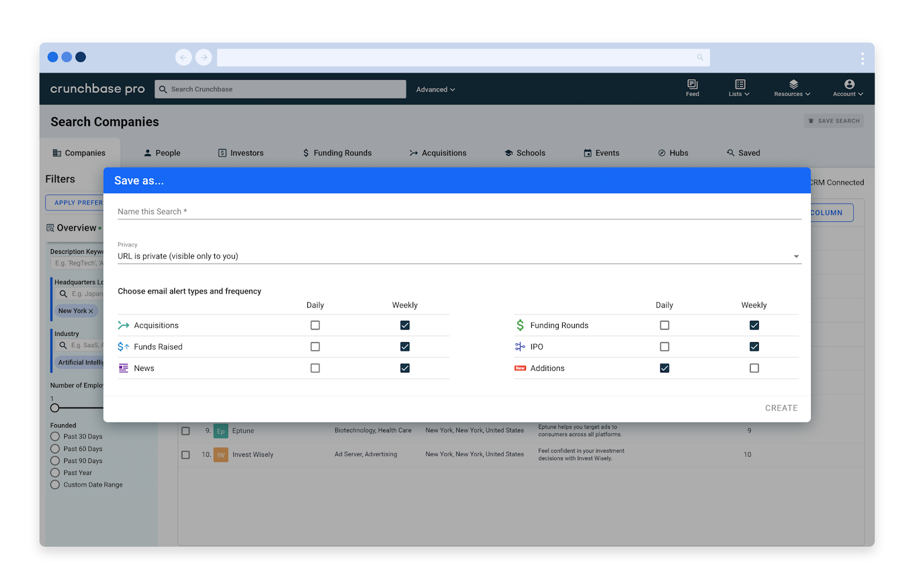Uncheck weekly Funding Rounds alerts
Screen dimensions: 917x588
[754, 325]
